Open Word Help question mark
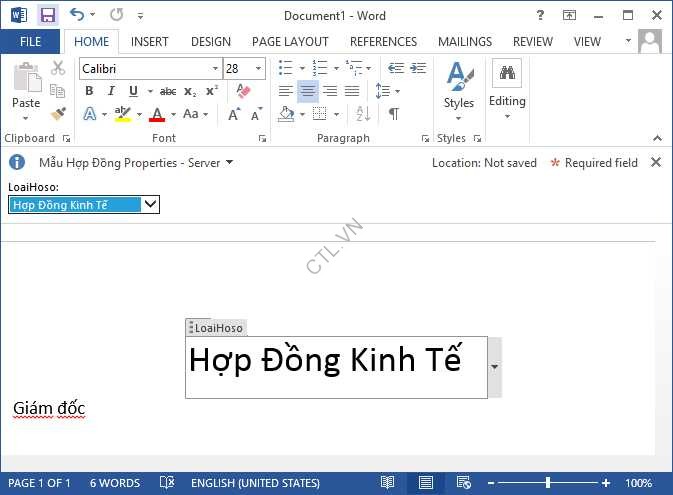Image resolution: width=673 pixels, height=495 pixels. (x=540, y=15)
